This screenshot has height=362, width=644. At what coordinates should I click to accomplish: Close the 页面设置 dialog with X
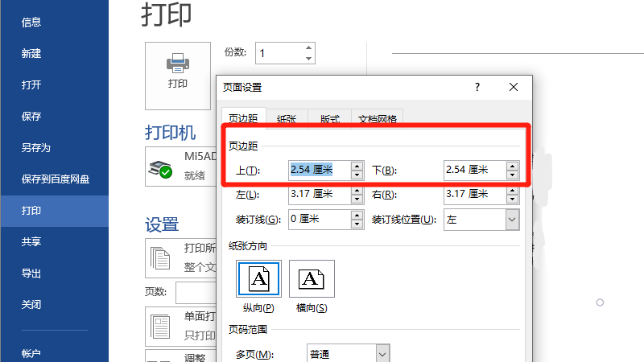[x=514, y=87]
